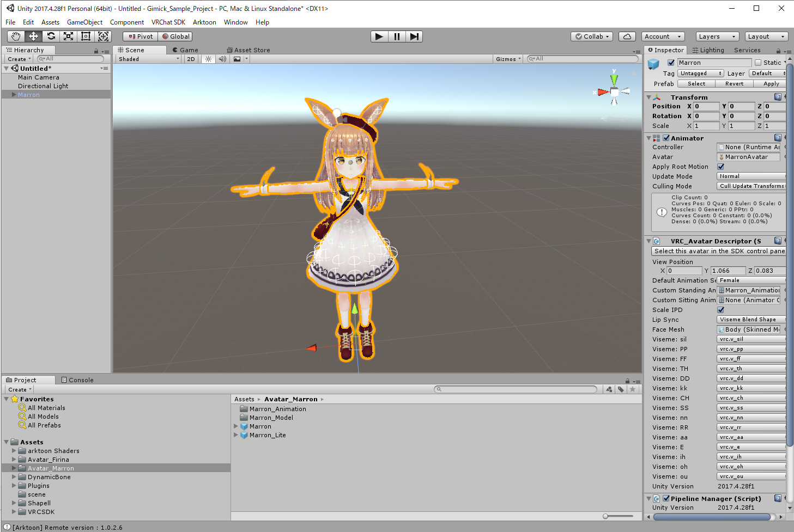Click search-by-type icon in Project panel
The height and width of the screenshot is (532, 794).
(x=609, y=389)
